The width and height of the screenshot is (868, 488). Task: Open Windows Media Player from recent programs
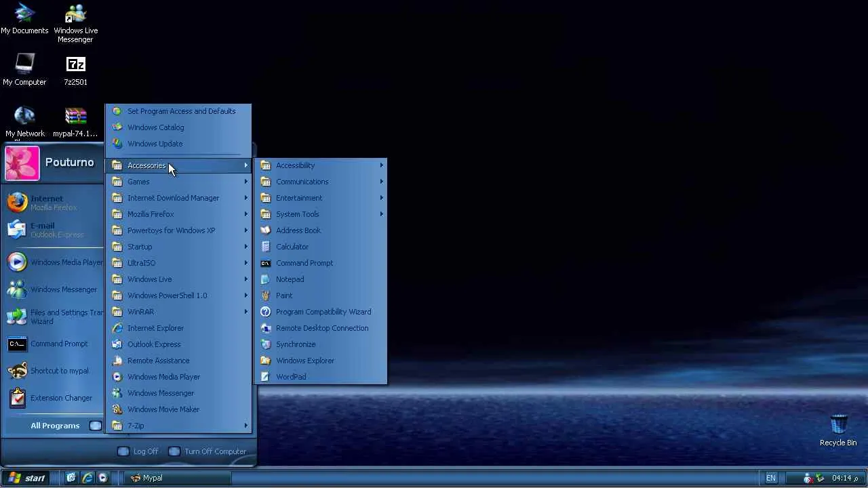(53, 262)
